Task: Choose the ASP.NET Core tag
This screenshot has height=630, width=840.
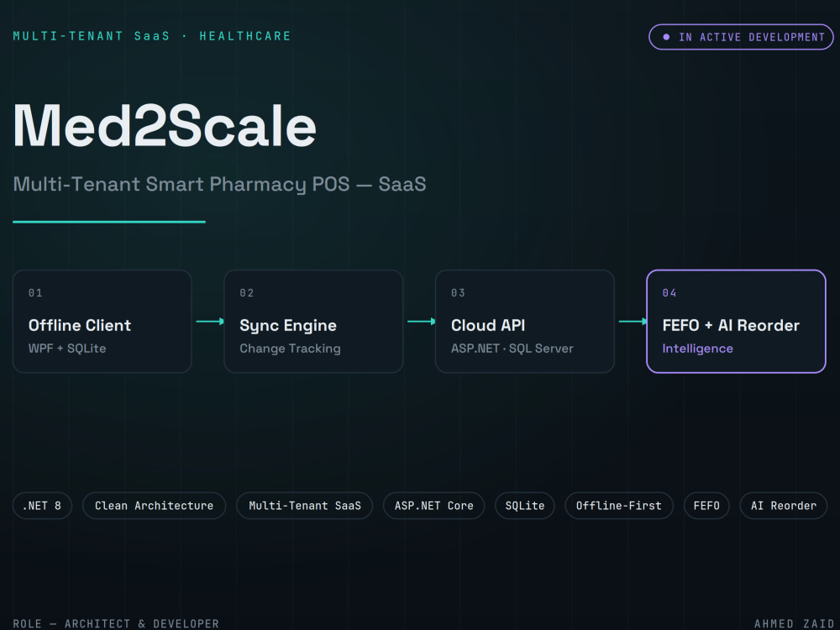Action: tap(434, 506)
